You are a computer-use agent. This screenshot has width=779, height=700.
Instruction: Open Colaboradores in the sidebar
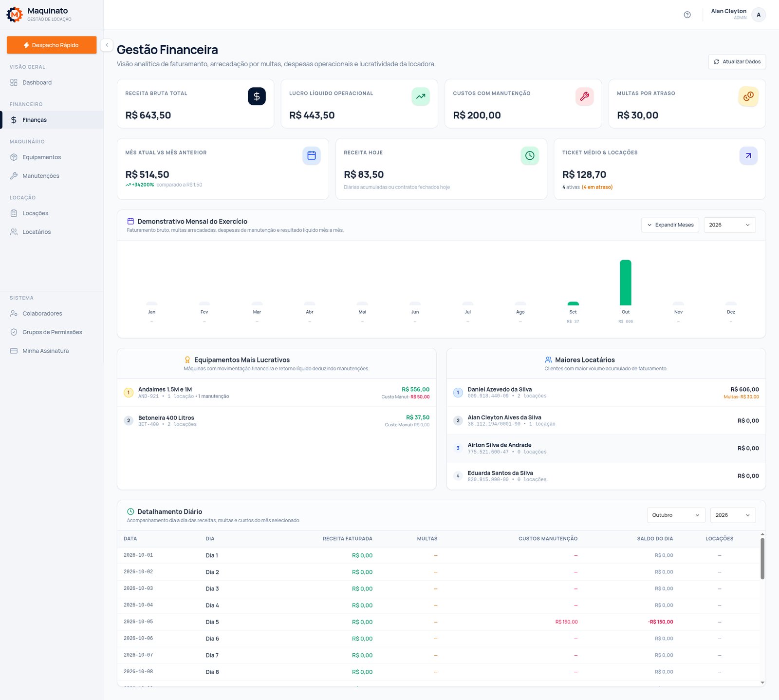point(52,314)
